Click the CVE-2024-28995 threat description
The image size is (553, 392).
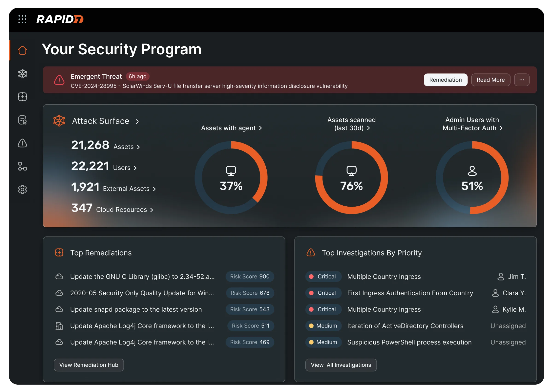point(209,86)
